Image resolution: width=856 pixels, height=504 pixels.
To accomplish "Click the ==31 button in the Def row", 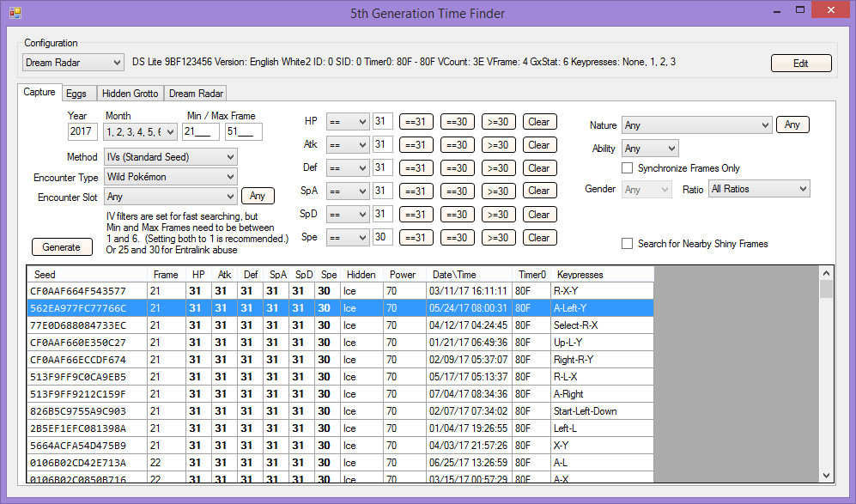I will click(416, 168).
